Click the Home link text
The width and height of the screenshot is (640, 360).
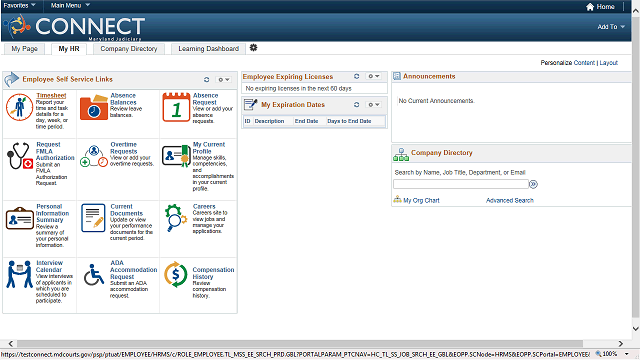tap(605, 7)
